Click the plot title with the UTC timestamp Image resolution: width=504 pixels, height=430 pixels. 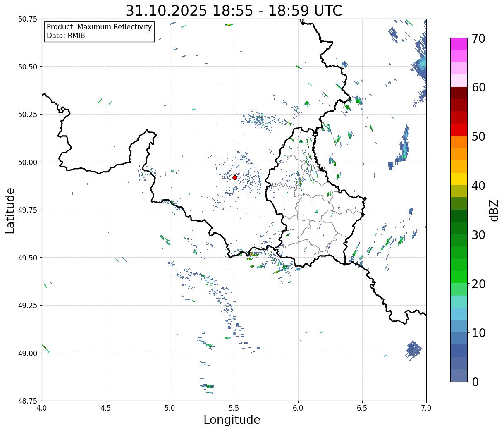tap(234, 11)
